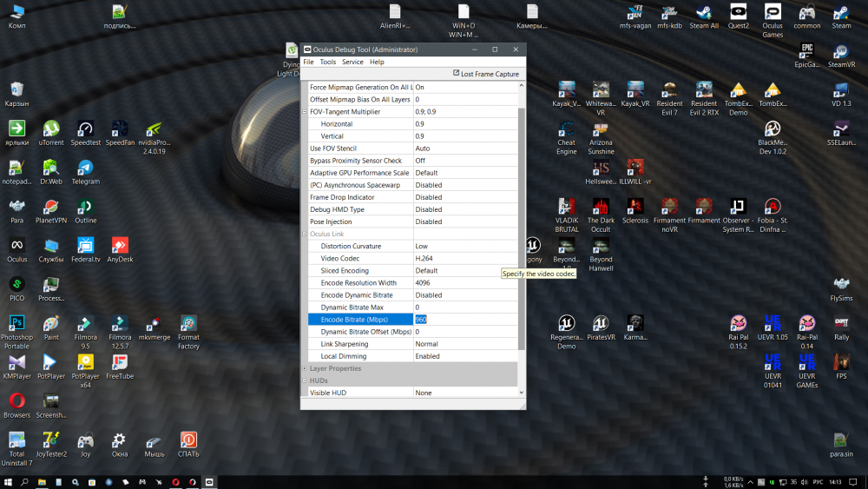Viewport: 868px width, 489px height.
Task: Open the Service menu
Action: (x=352, y=62)
